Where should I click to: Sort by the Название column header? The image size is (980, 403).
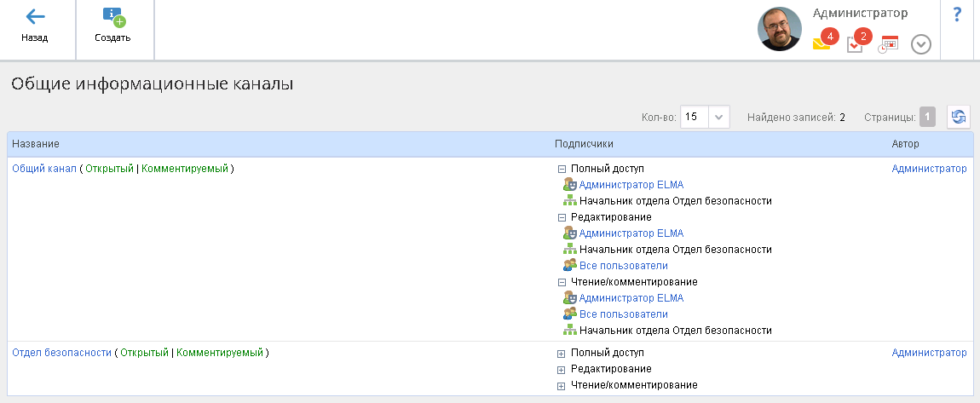(x=36, y=145)
